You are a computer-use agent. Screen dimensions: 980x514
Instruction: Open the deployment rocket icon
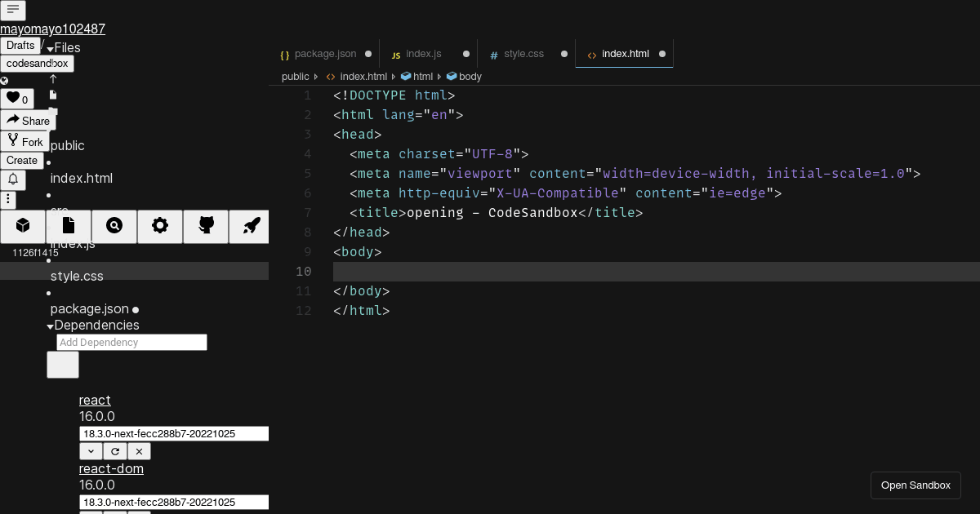coord(249,227)
